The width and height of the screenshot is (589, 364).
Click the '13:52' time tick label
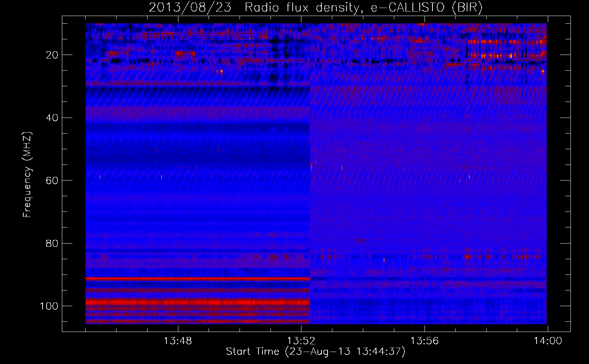click(301, 341)
